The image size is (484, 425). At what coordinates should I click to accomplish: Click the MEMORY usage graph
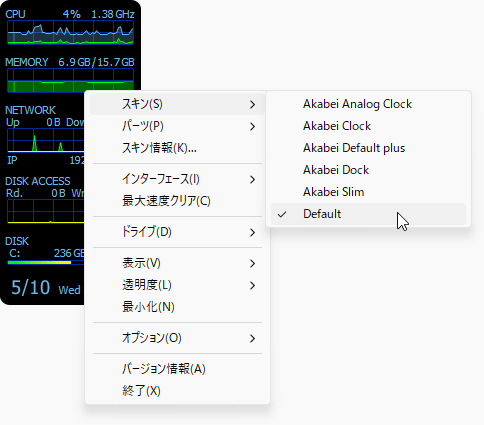click(x=70, y=80)
